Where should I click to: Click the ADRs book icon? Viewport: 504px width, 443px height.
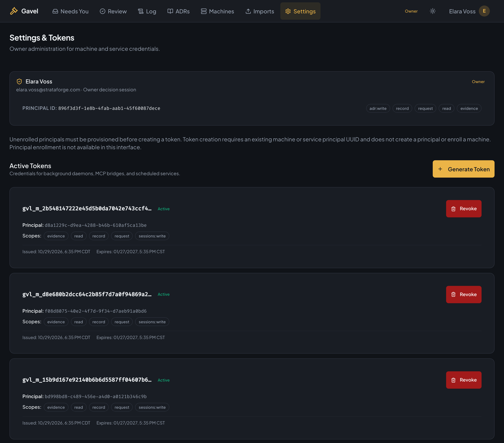170,11
